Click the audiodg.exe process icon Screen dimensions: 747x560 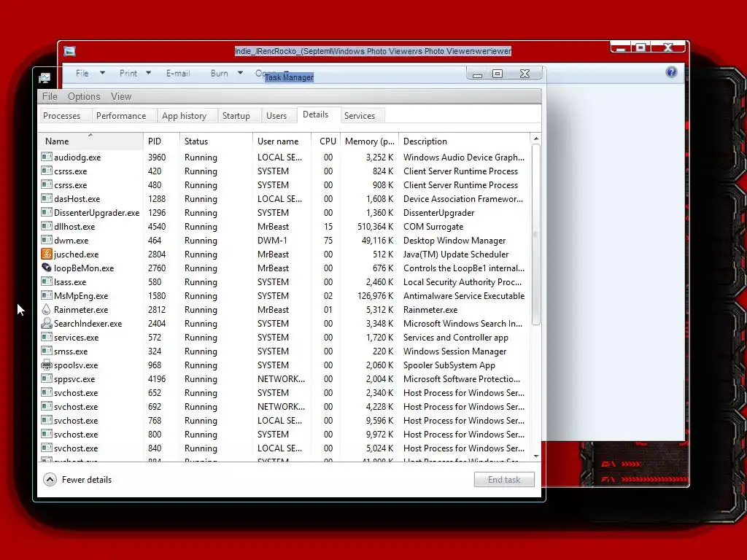click(46, 157)
